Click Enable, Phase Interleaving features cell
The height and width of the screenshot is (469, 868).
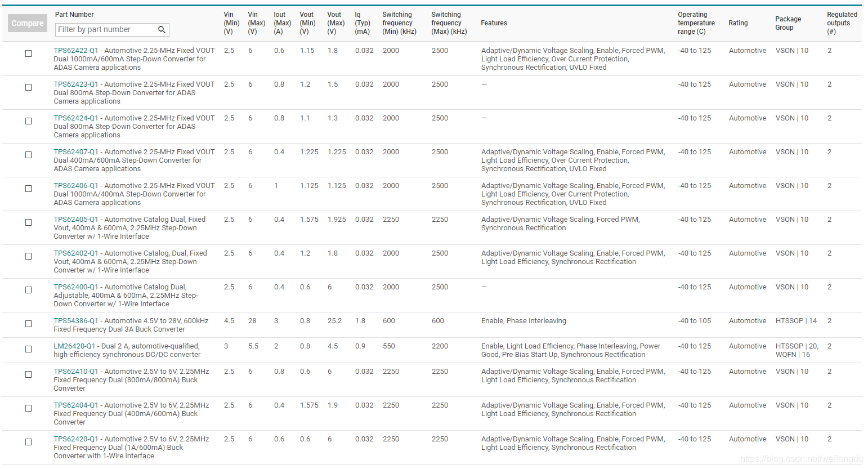point(524,321)
